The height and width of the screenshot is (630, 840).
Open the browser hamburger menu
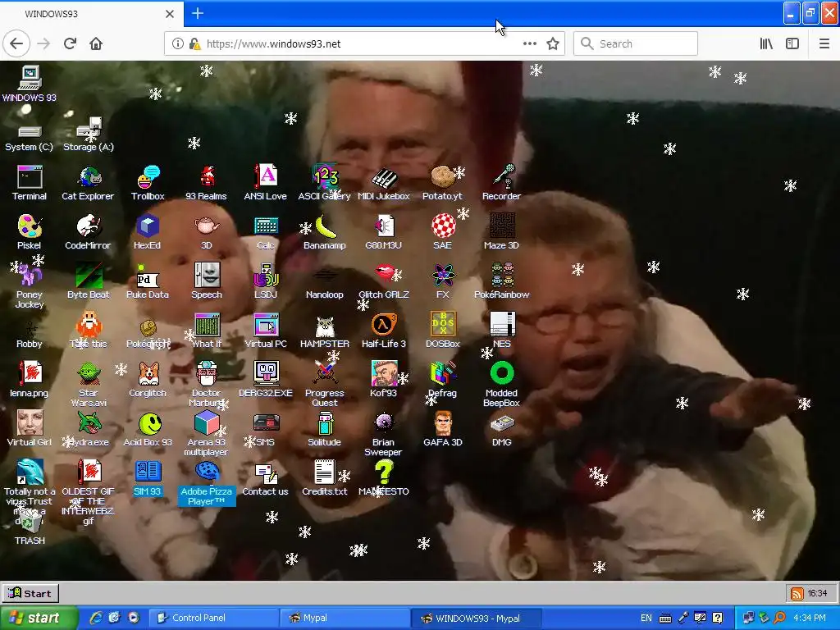click(824, 44)
